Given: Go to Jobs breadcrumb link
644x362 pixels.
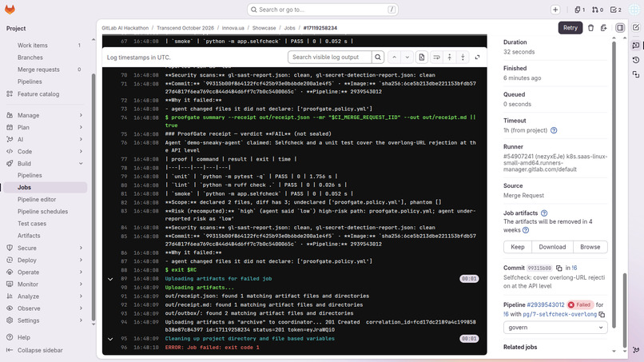Looking at the screenshot, I should point(289,28).
